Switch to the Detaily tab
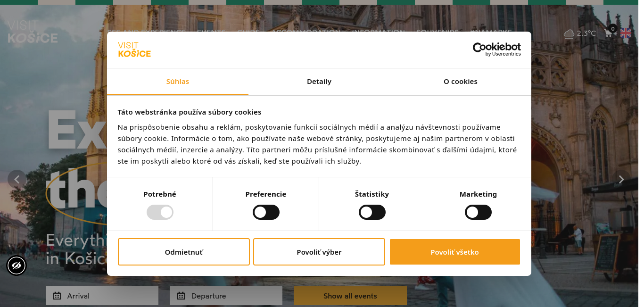Viewport: 644px width, 307px height. pyautogui.click(x=319, y=82)
